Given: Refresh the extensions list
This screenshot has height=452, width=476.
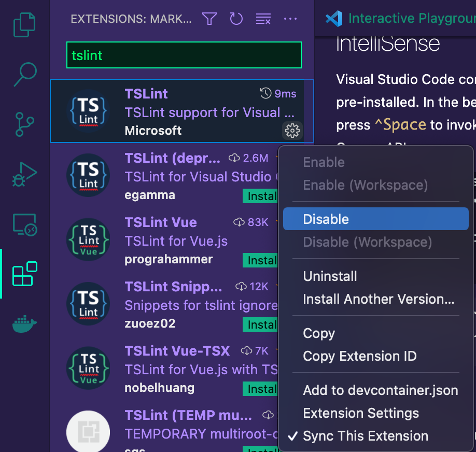Looking at the screenshot, I should (236, 19).
